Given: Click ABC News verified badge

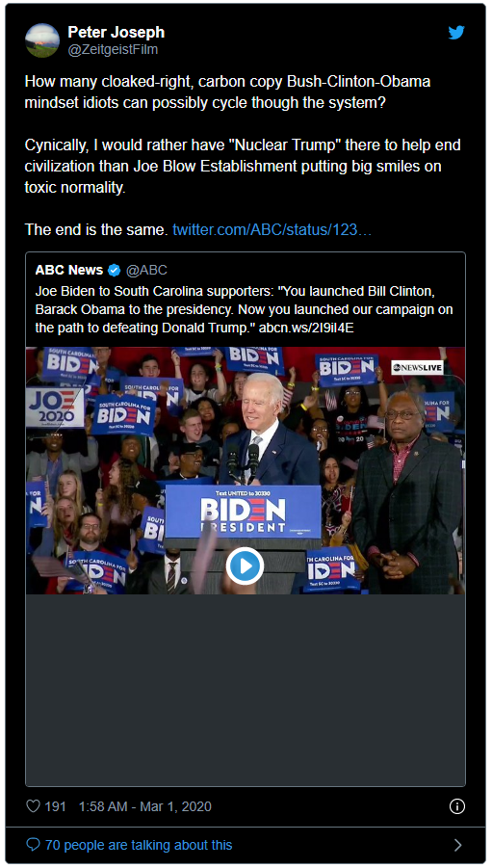Looking at the screenshot, I should pyautogui.click(x=114, y=270).
